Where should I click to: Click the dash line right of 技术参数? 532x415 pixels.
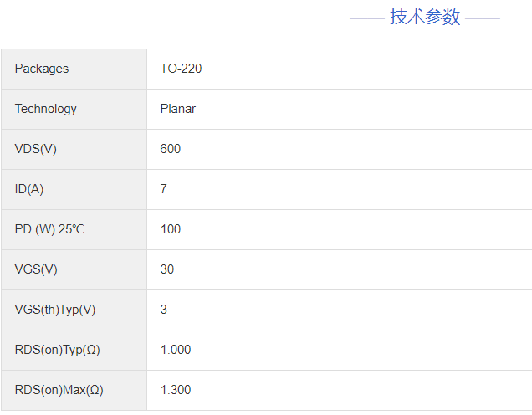pyautogui.click(x=483, y=18)
